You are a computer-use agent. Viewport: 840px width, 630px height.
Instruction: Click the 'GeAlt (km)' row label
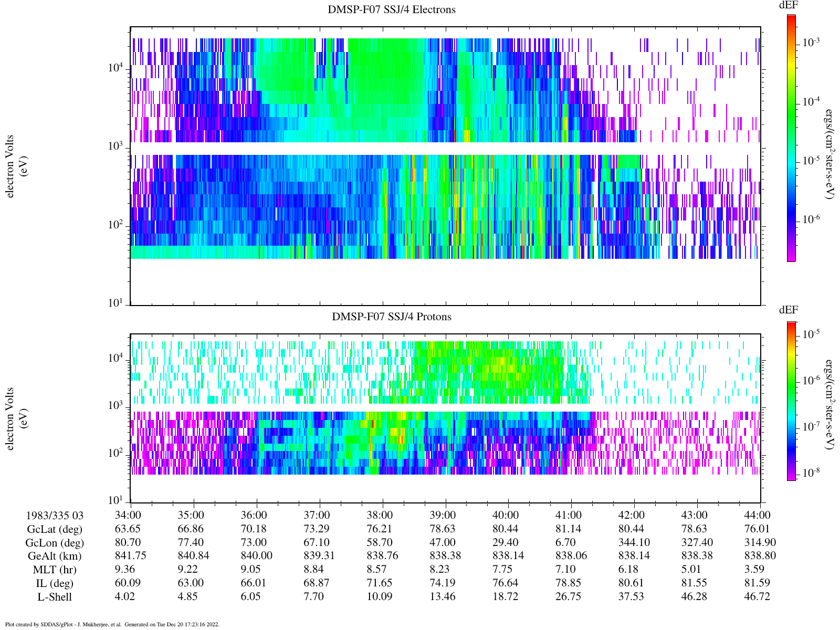click(x=55, y=556)
